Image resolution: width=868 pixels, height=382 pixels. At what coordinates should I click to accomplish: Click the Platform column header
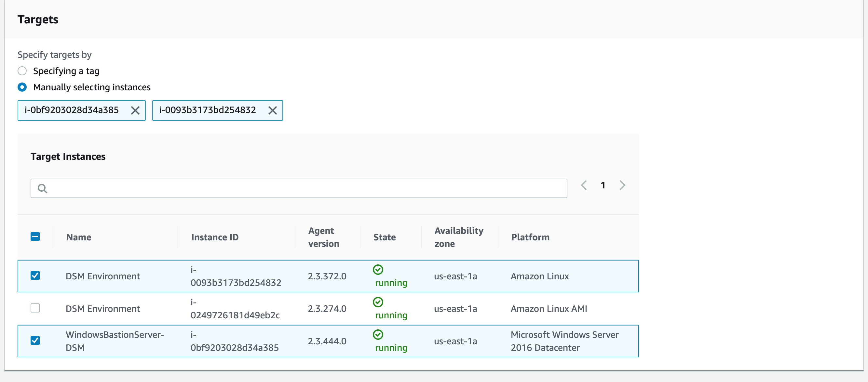pyautogui.click(x=530, y=237)
